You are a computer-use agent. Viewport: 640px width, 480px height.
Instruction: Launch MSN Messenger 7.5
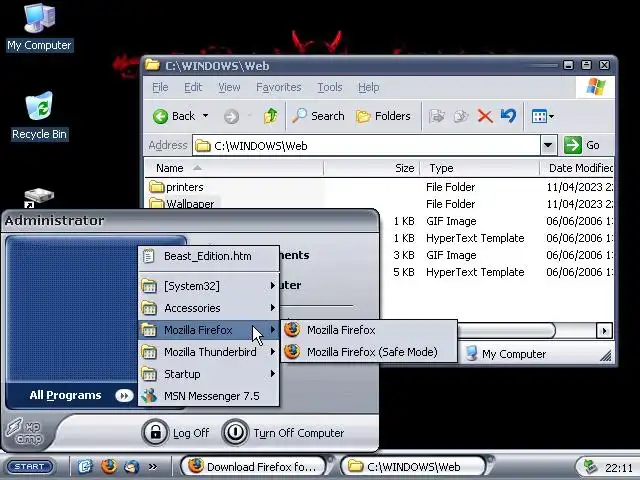coord(209,396)
